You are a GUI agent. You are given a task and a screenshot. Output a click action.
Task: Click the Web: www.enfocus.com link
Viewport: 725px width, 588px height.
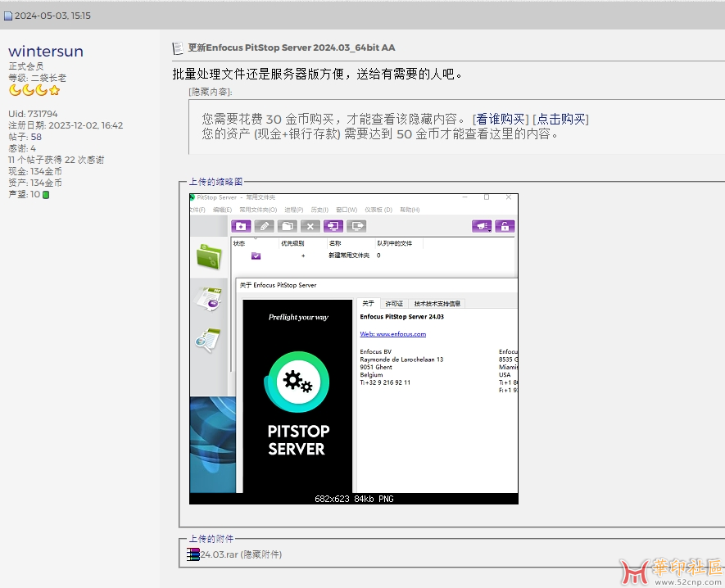(393, 334)
